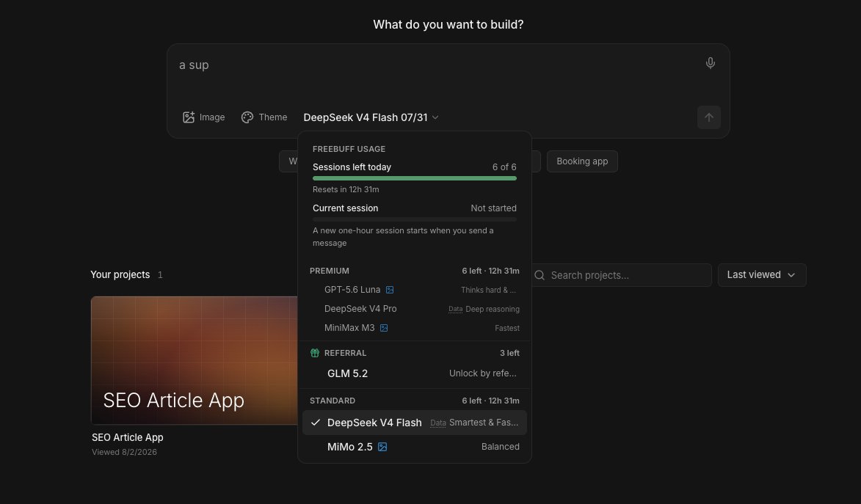Click 'Thinks hard &' description text
Viewport: 861px width, 504px height.
click(488, 290)
